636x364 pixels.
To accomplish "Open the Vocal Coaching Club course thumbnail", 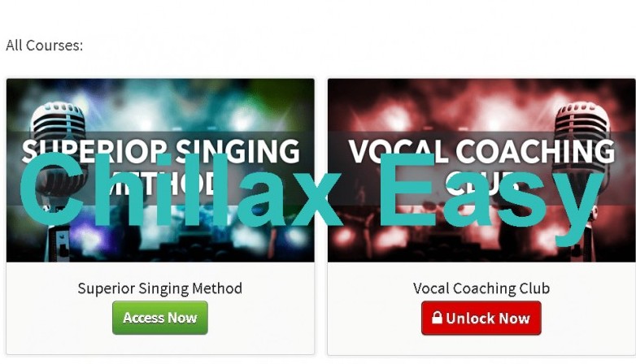I will point(481,171).
